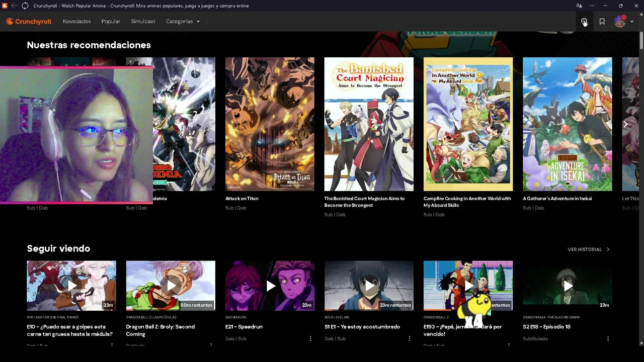
Task: Click 'S2 E18 - Episodio 18' title
Action: pyautogui.click(x=546, y=327)
